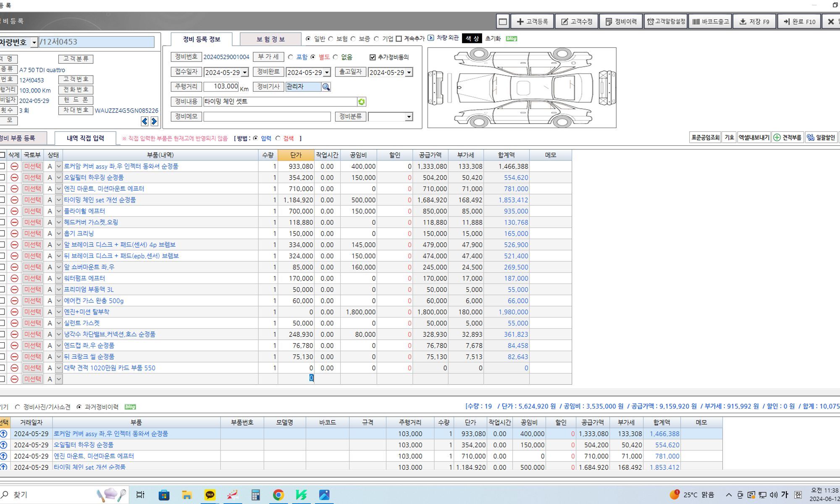
Task: Click the green add icon beside 정비내용
Action: [x=361, y=102]
